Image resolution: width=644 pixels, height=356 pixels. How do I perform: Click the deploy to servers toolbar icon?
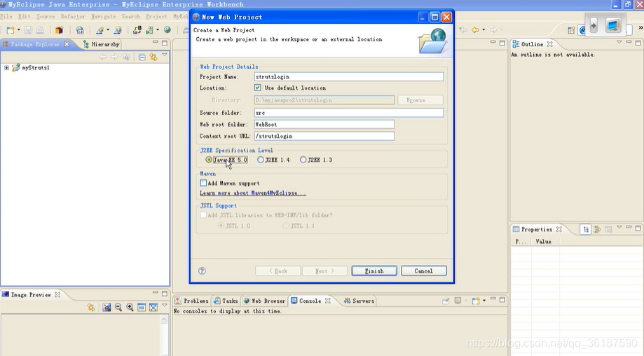(x=137, y=30)
